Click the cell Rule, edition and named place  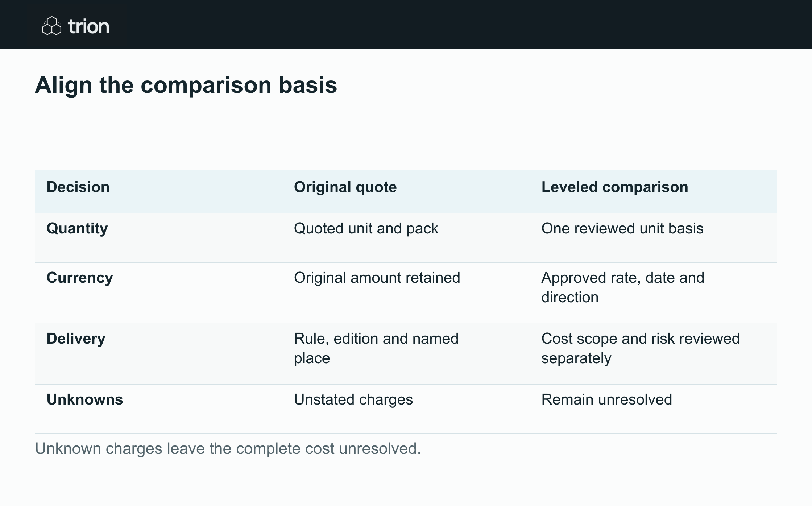pos(376,348)
